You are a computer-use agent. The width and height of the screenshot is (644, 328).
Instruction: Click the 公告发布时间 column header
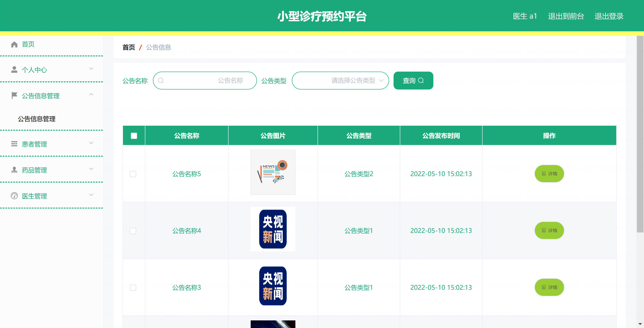(x=441, y=136)
